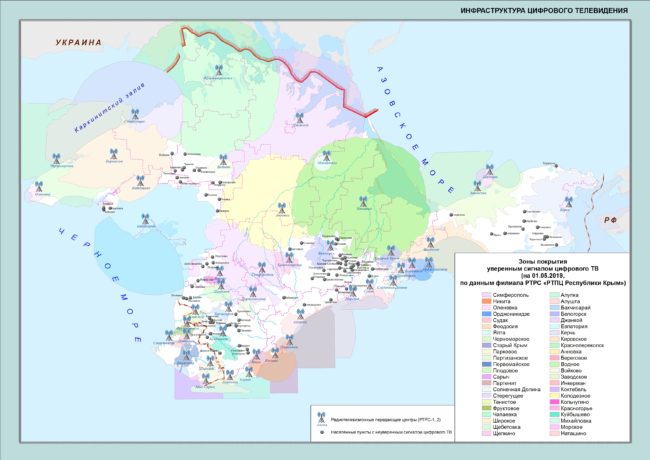Image resolution: width=650 pixels, height=460 pixels.
Task: Select the tower beside the Каркинитский залив coast
Action: [135, 114]
